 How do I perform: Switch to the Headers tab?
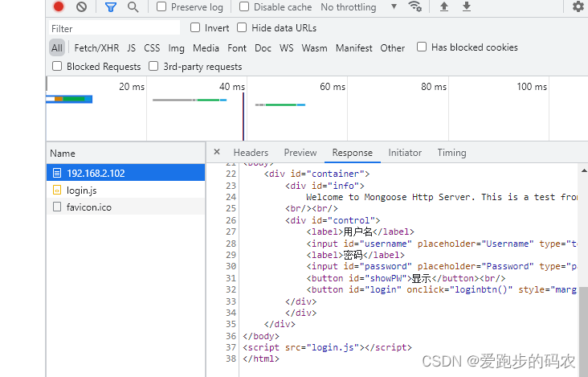[251, 153]
